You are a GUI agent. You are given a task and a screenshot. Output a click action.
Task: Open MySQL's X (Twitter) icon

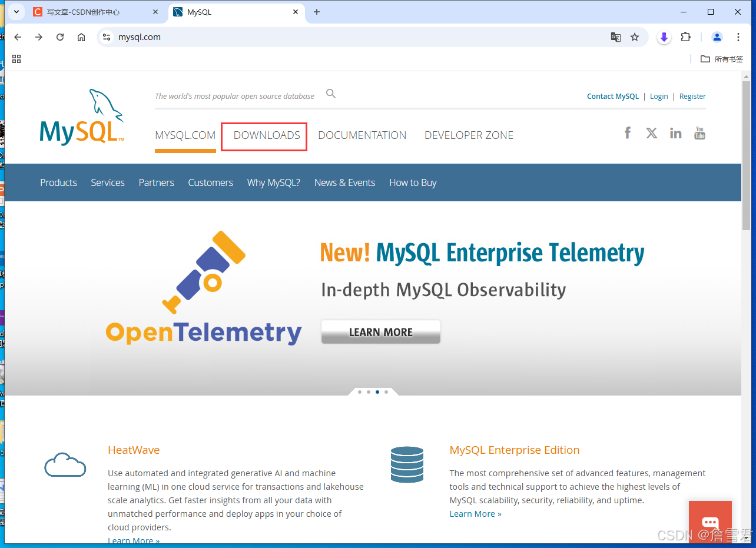651,133
